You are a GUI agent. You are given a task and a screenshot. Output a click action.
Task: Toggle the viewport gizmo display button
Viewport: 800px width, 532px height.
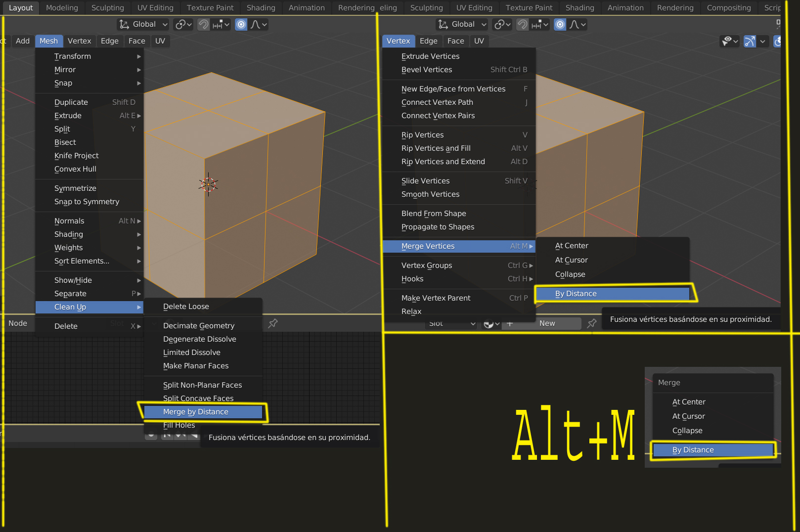[750, 41]
